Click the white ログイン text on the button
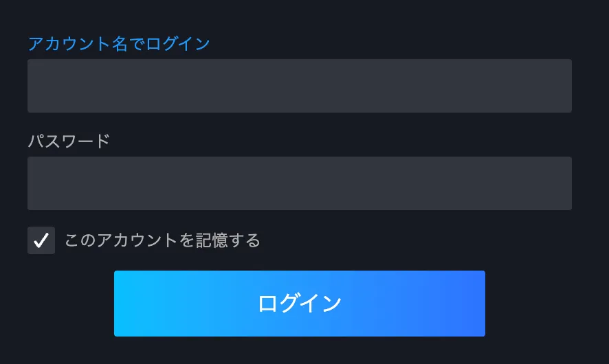This screenshot has height=364, width=609. [300, 304]
